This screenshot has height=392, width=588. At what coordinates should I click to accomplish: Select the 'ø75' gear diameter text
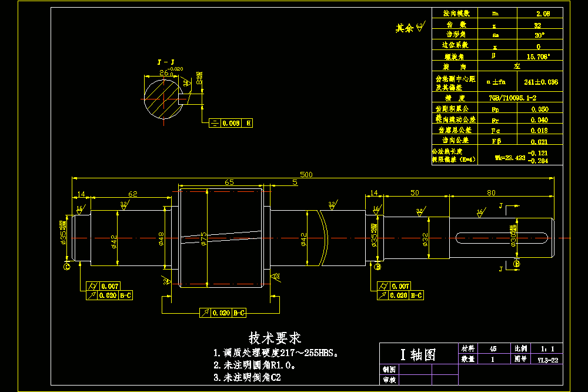coord(203,238)
